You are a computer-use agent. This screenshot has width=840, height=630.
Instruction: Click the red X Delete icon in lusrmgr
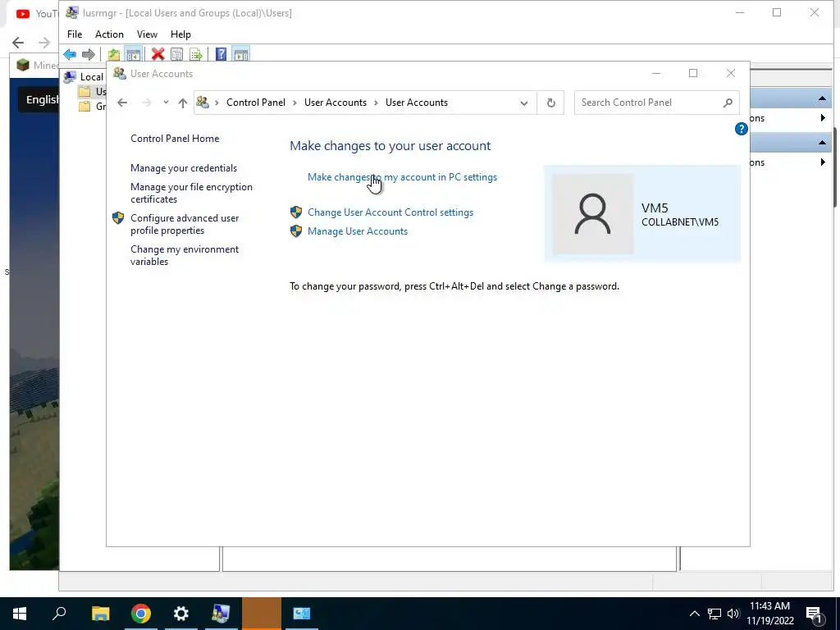157,54
